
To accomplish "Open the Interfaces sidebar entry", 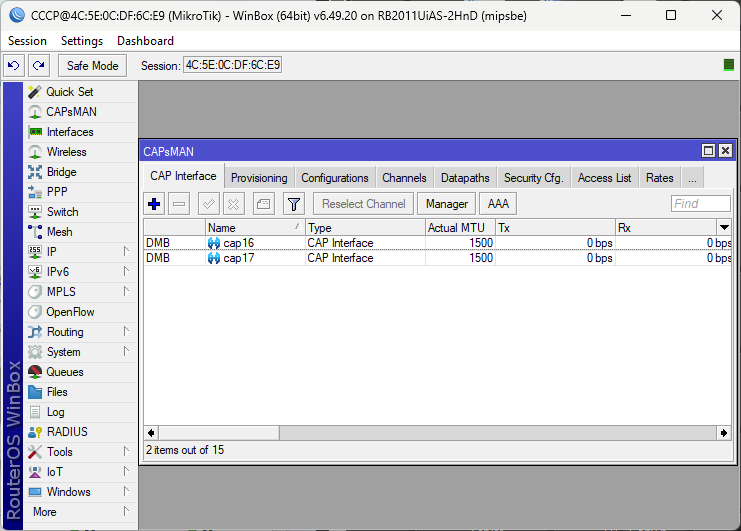I will (x=80, y=132).
